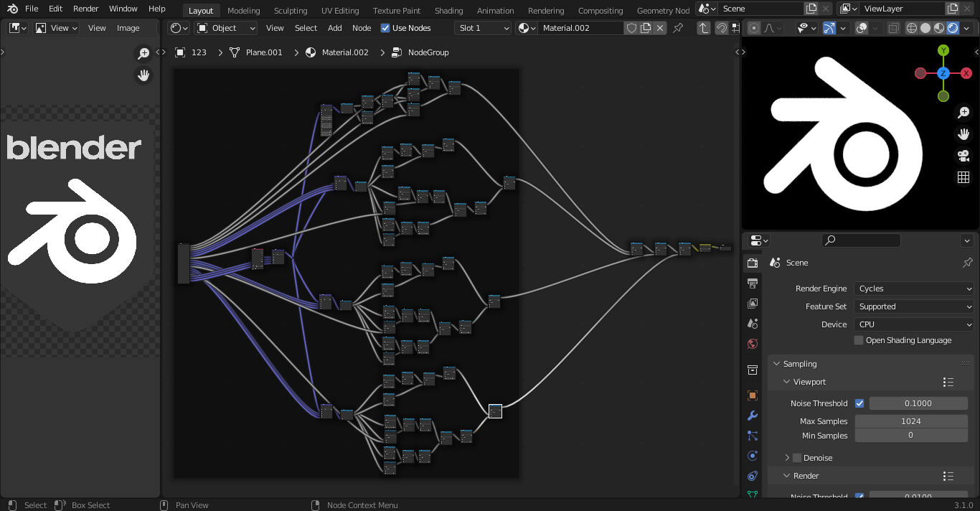Duplicate Material.002 with the new material icon

click(x=646, y=28)
